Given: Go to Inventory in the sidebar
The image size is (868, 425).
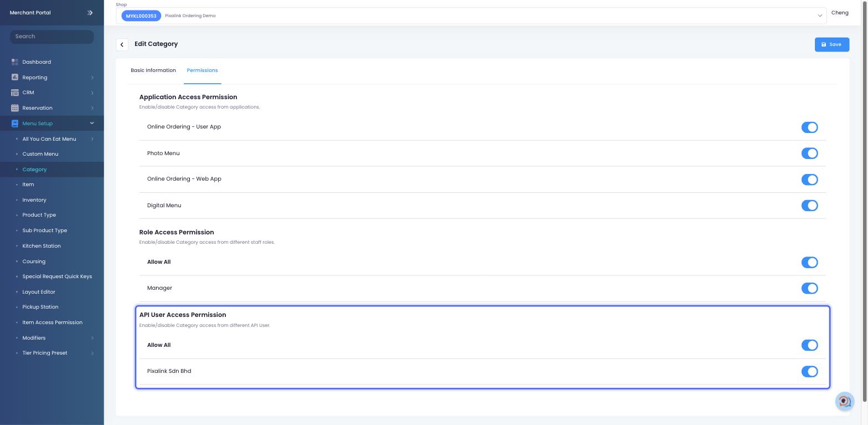Looking at the screenshot, I should [x=34, y=200].
